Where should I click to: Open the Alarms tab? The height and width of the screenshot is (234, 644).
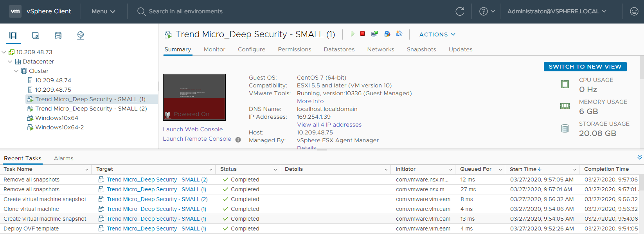click(63, 158)
